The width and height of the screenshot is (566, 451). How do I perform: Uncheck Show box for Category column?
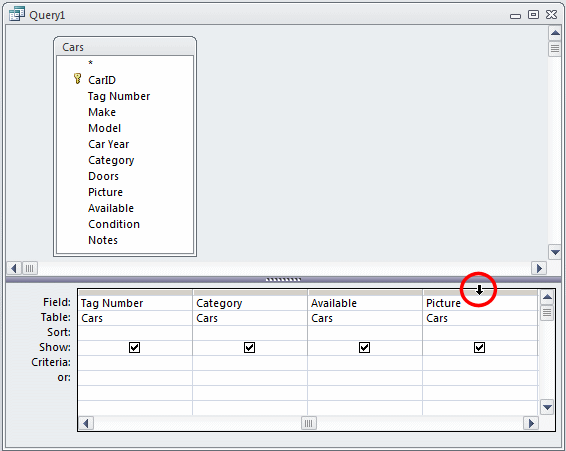(249, 347)
